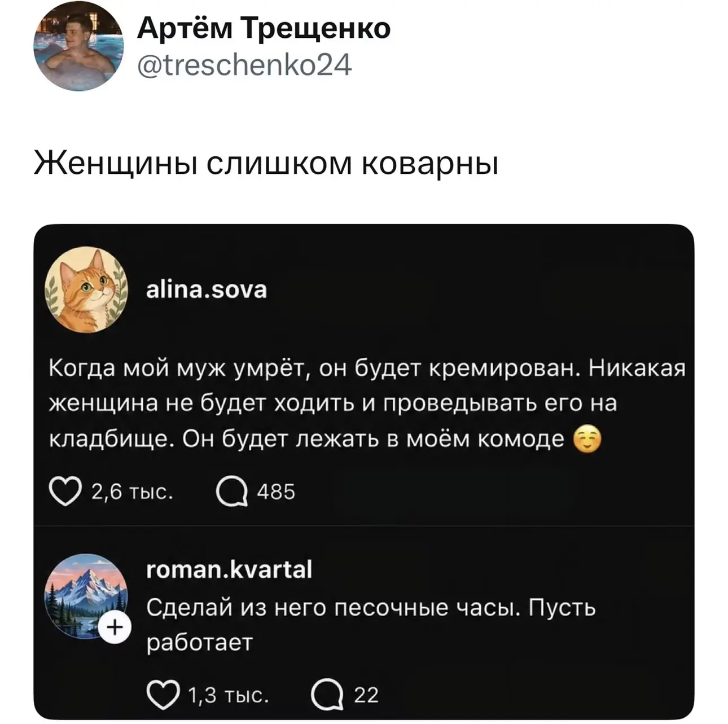
Task: Like alina.sova's post with heart icon
Action: (x=65, y=492)
